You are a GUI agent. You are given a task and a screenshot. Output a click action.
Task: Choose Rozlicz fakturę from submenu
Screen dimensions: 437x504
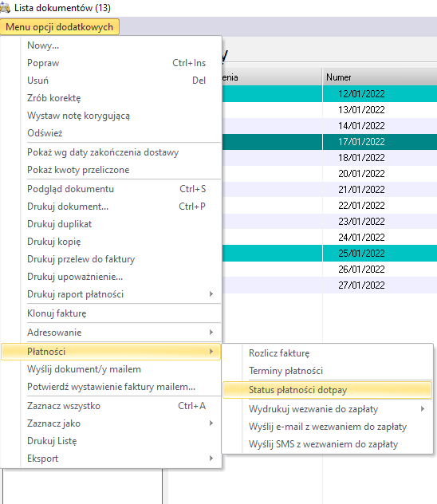pyautogui.click(x=327, y=353)
